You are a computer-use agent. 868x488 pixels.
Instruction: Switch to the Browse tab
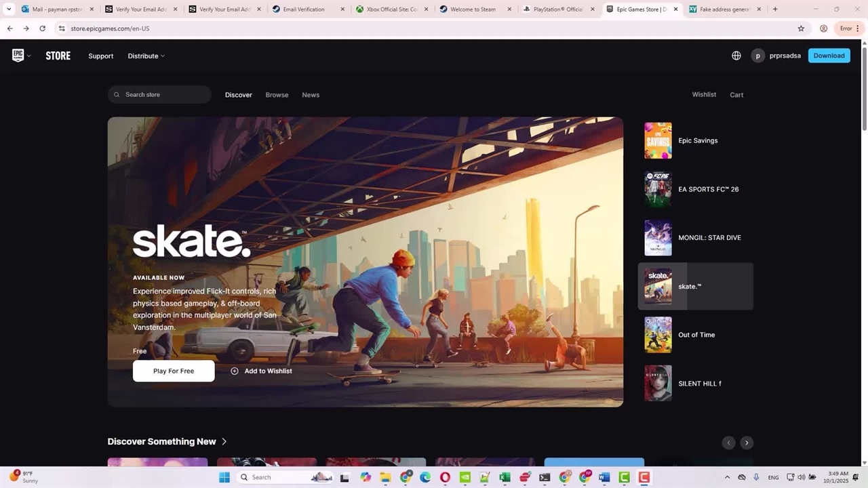click(x=277, y=95)
